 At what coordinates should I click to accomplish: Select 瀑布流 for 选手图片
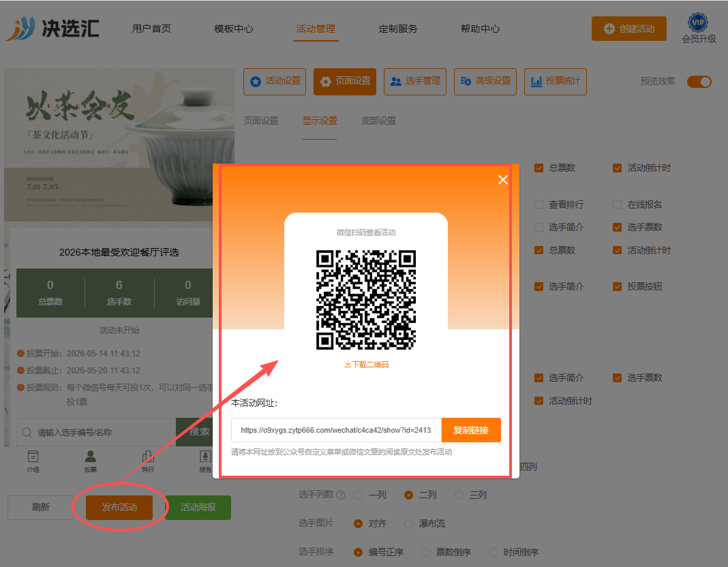point(408,524)
